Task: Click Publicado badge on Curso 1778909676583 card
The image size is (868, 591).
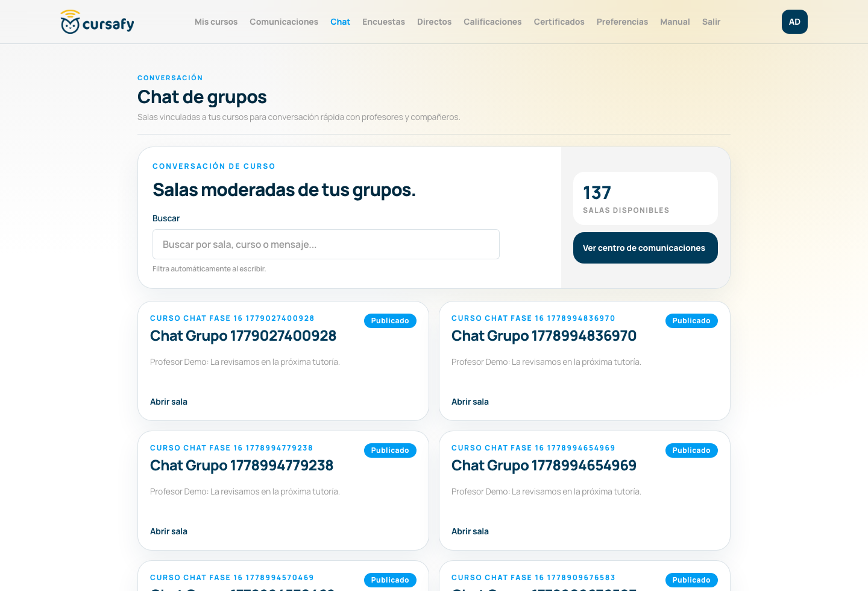Action: point(691,580)
